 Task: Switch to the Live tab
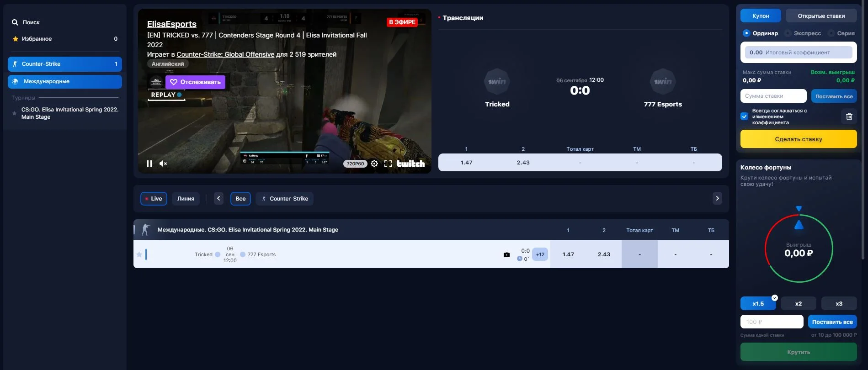pos(154,199)
